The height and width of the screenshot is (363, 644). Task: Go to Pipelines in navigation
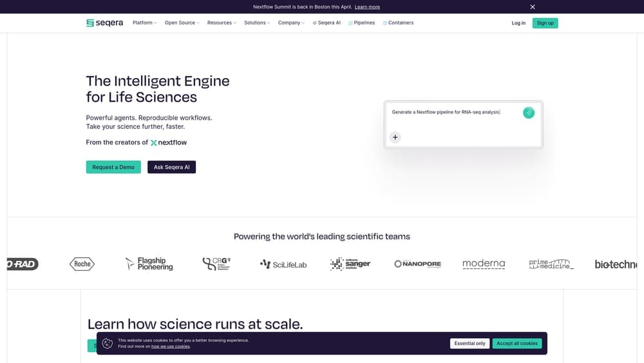[x=361, y=23]
